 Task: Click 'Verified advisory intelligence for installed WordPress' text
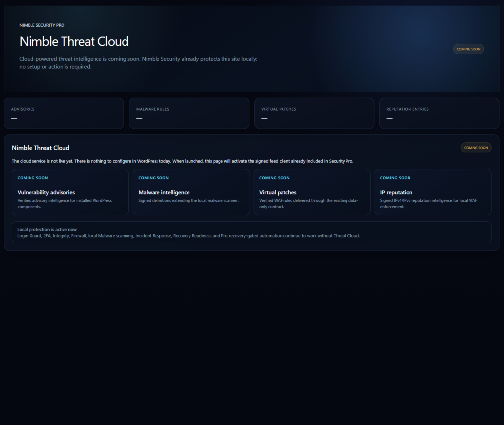[x=64, y=203]
